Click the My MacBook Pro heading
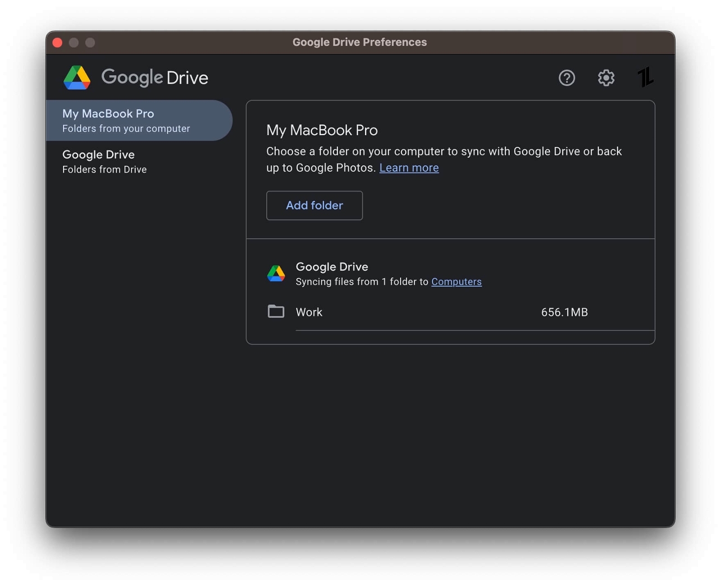This screenshot has width=721, height=588. coord(322,131)
